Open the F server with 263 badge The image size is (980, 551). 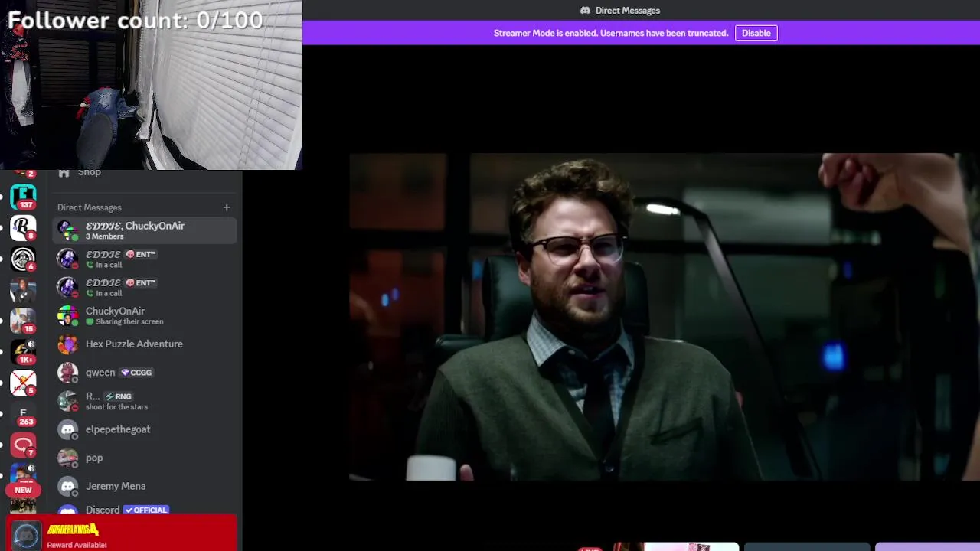[23, 416]
